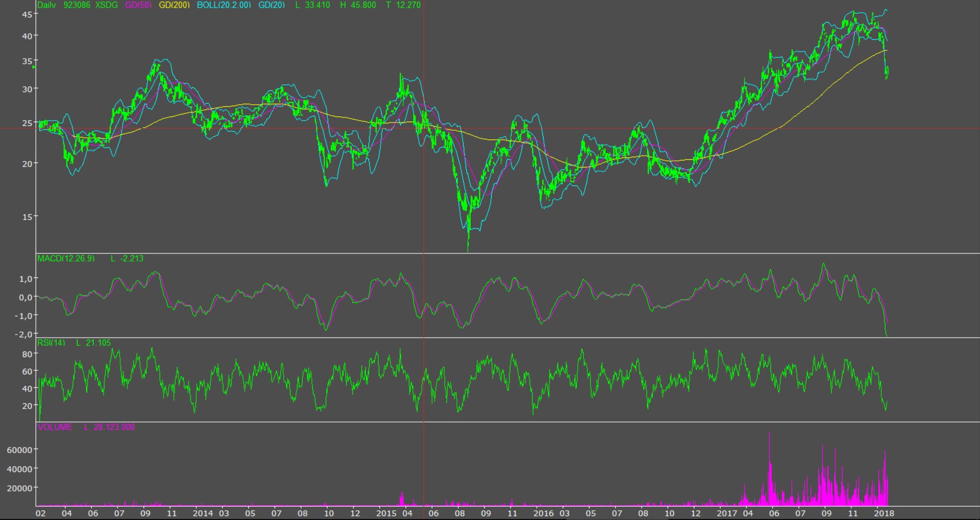
Task: Select the cyan GD(20) indicator label
Action: tap(271, 5)
